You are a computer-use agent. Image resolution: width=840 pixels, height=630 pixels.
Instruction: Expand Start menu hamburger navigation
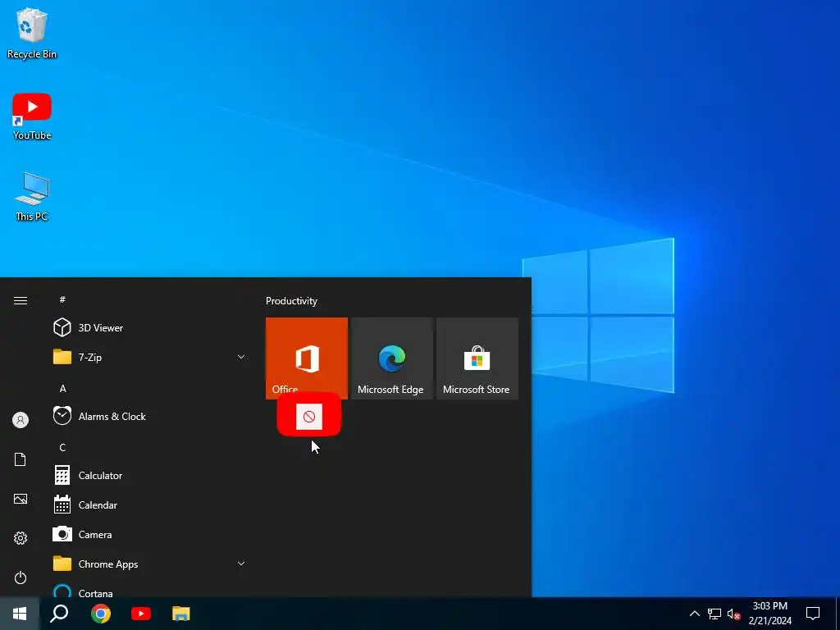coord(21,300)
